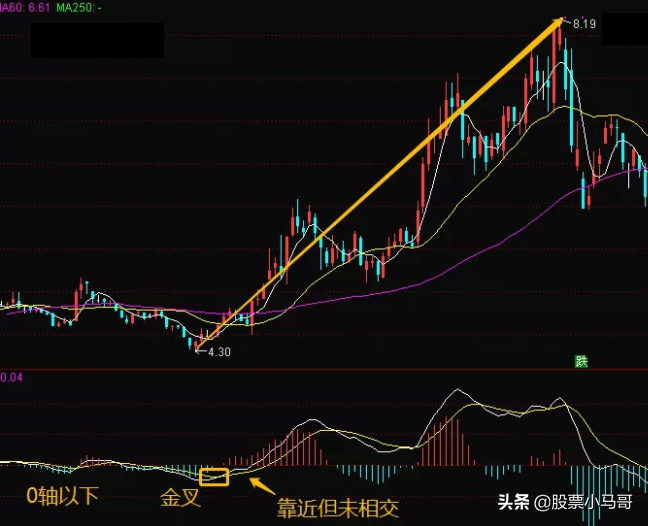The width and height of the screenshot is (648, 526).
Task: Click the black redacted box near MA labels
Action: point(98,40)
